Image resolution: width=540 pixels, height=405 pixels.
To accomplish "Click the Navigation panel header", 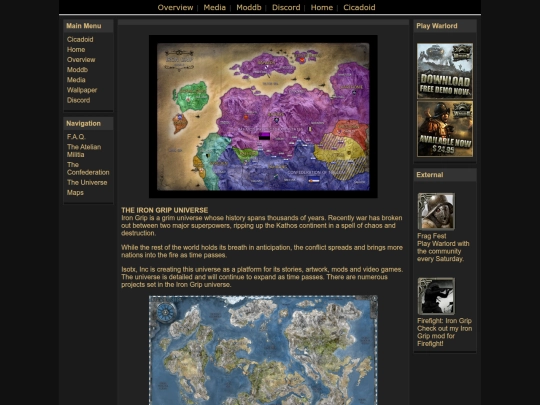I will 88,123.
